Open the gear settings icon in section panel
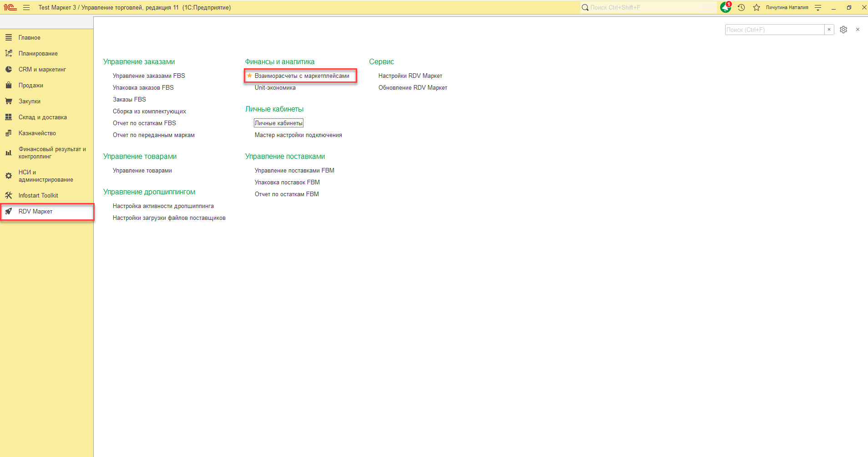Image resolution: width=868 pixels, height=457 pixels. click(843, 30)
